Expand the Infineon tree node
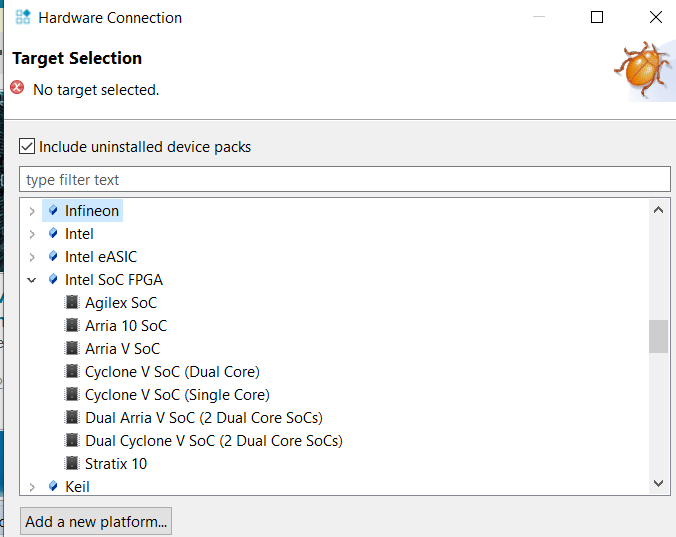This screenshot has height=537, width=676. click(32, 211)
